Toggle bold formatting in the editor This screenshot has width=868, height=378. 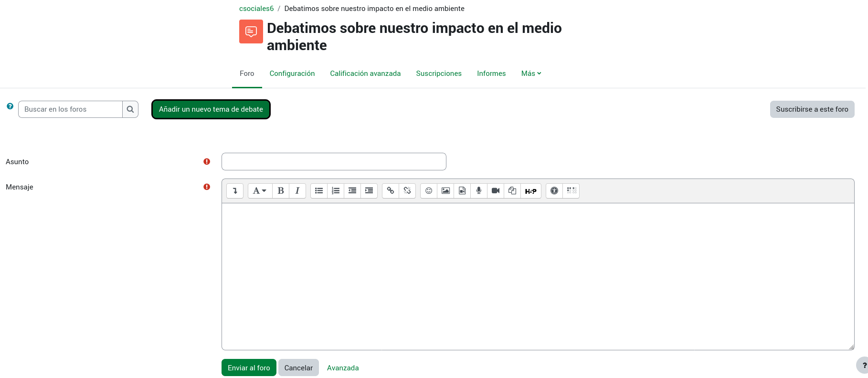(x=281, y=191)
